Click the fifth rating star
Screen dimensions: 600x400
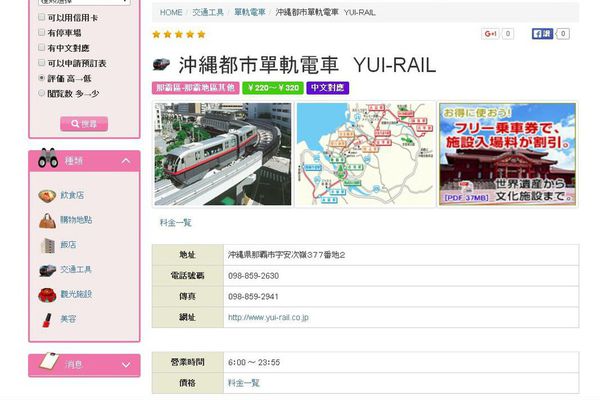201,34
